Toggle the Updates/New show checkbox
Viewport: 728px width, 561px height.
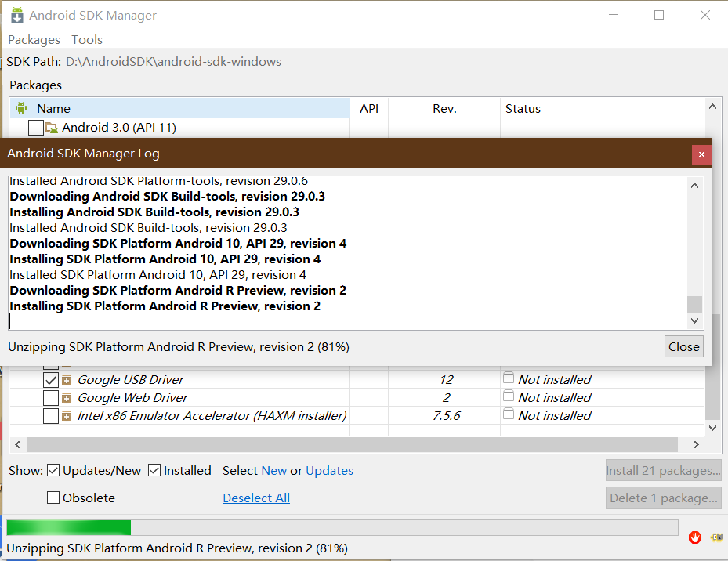[x=53, y=471]
